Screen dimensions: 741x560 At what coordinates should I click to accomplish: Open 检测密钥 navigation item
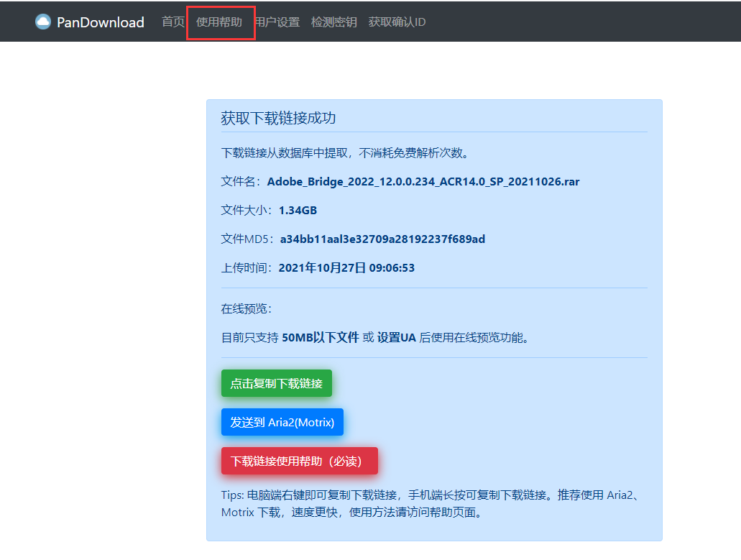point(334,22)
